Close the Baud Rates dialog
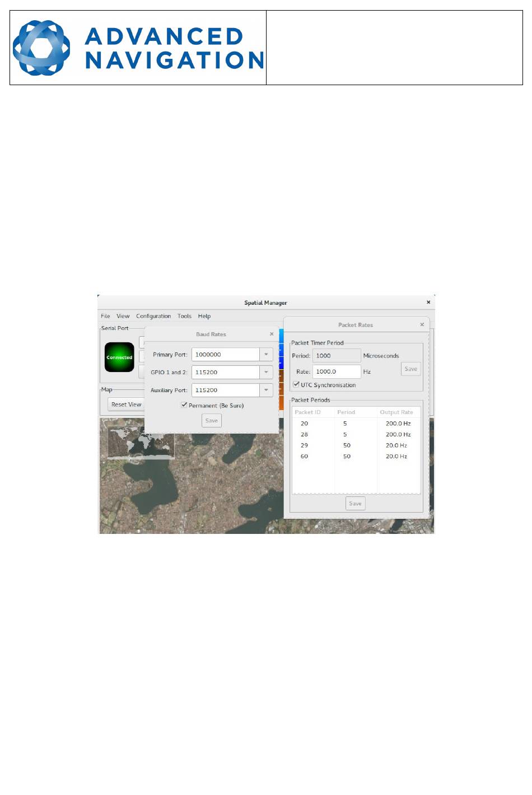The image size is (532, 795). [x=272, y=334]
